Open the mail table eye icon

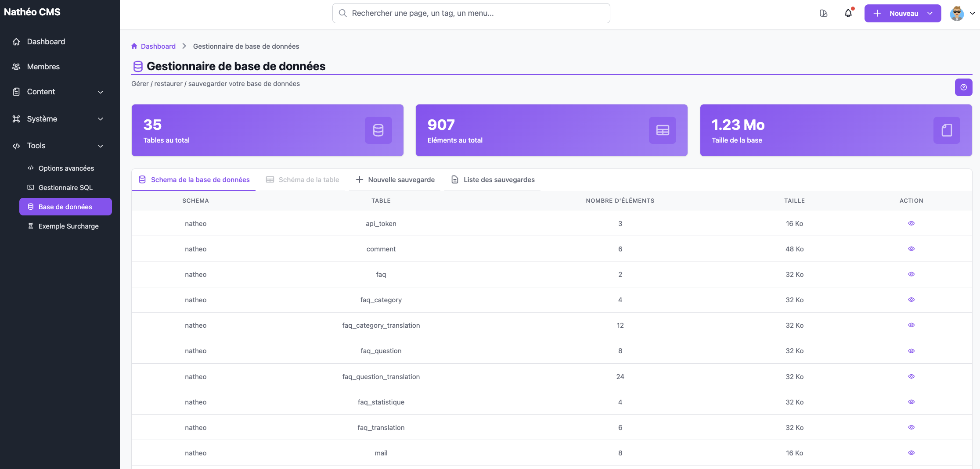pos(911,453)
